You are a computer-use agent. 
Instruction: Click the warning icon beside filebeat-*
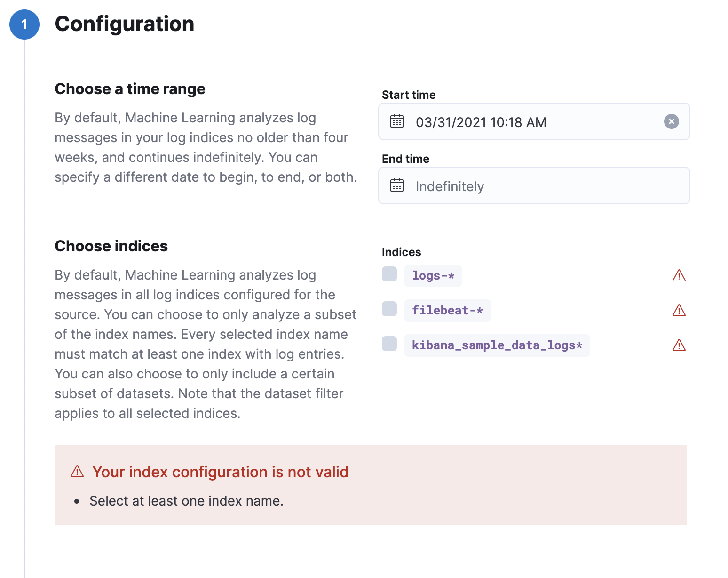[x=679, y=310]
